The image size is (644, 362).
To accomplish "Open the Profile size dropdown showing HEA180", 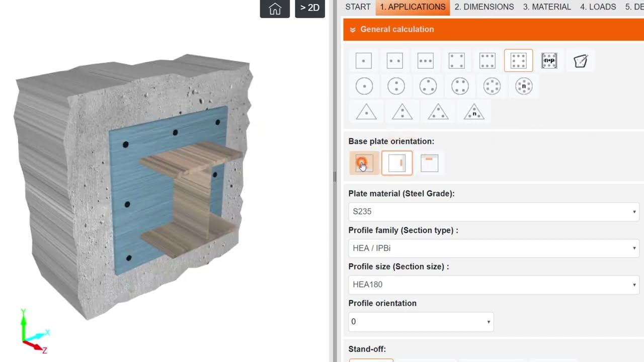I will pos(494,285).
